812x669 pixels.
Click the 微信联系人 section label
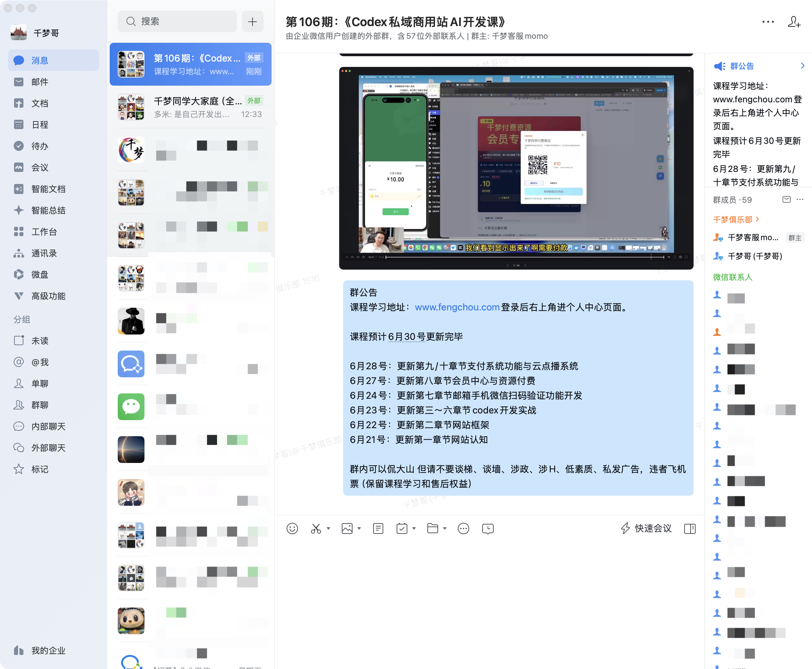(732, 277)
